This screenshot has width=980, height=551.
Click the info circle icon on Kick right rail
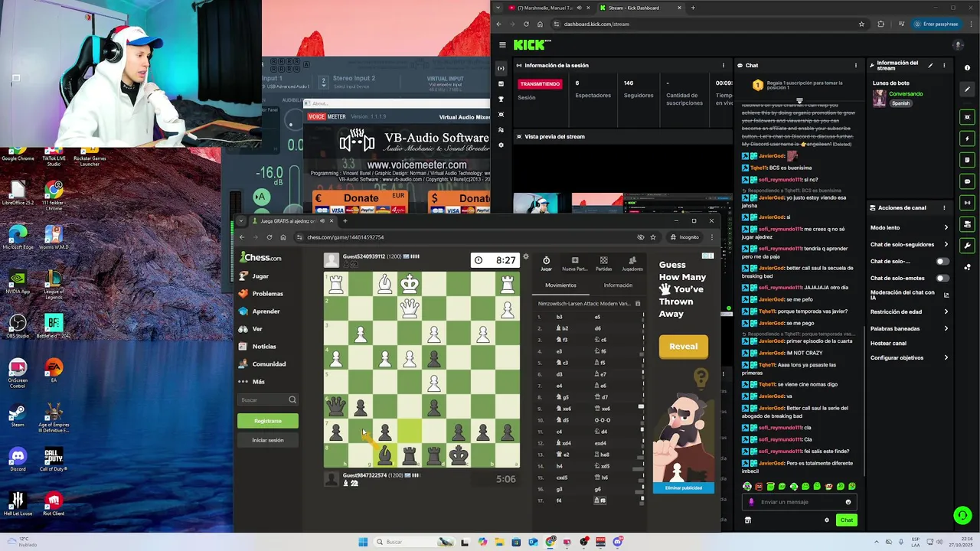[968, 68]
